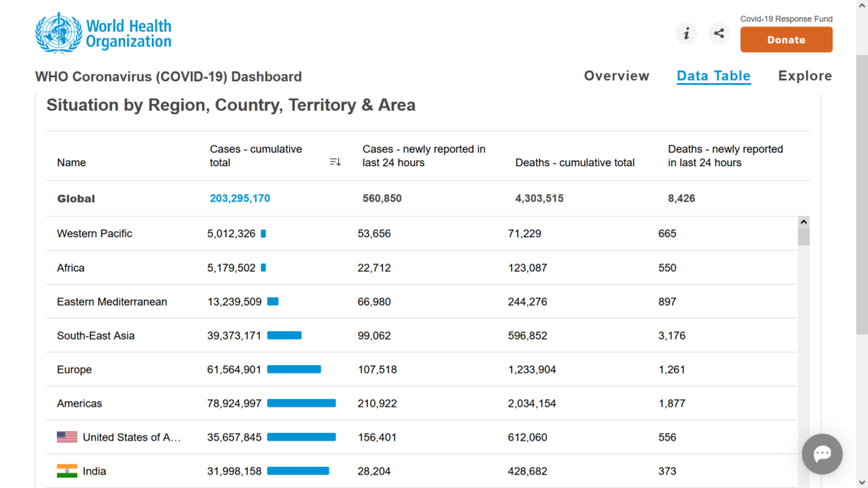Click the WHO Coronavirus Dashboard title

tap(169, 76)
